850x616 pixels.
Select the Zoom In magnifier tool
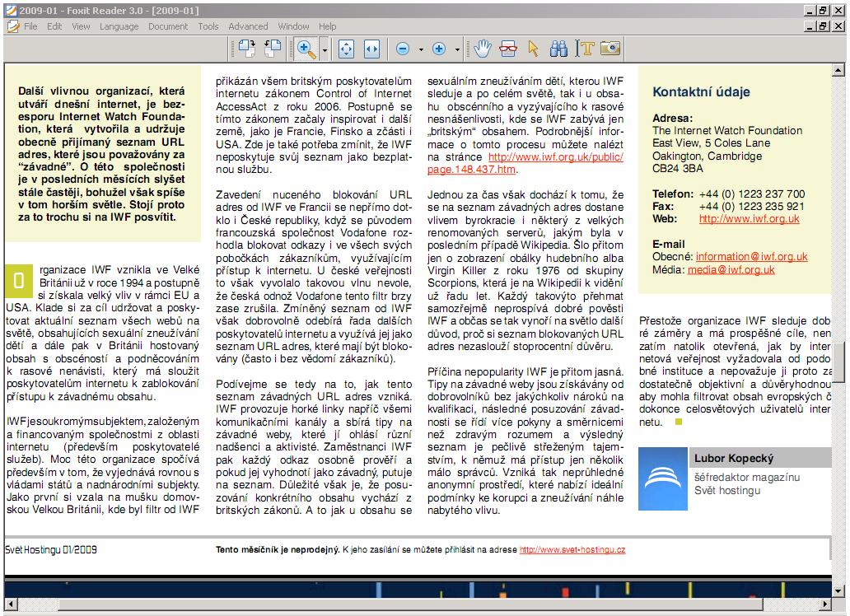(306, 49)
